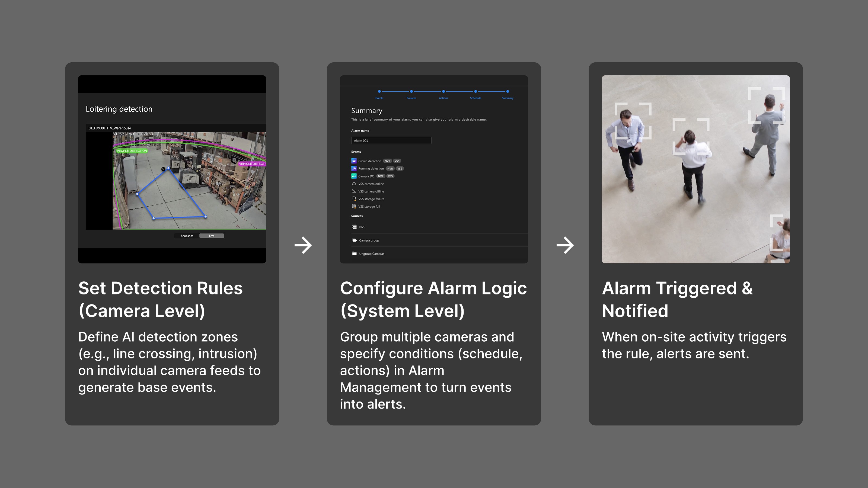The width and height of the screenshot is (868, 488).
Task: Click the VSS camera online cloud icon
Action: (x=354, y=184)
